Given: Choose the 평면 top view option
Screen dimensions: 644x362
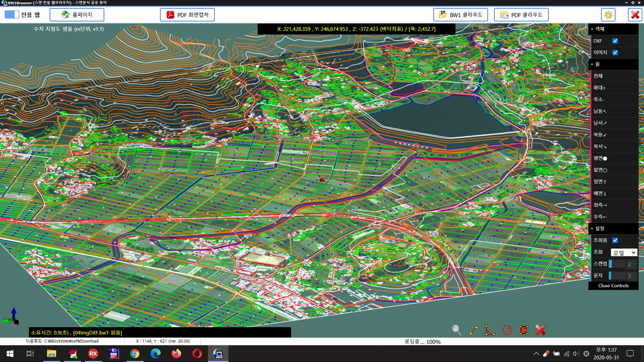Looking at the screenshot, I should coord(600,158).
